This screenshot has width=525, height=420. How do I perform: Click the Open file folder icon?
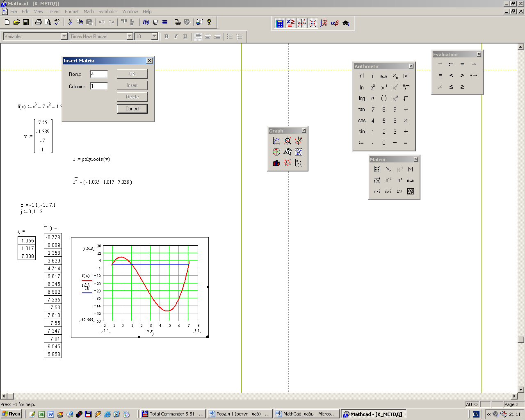pyautogui.click(x=16, y=22)
